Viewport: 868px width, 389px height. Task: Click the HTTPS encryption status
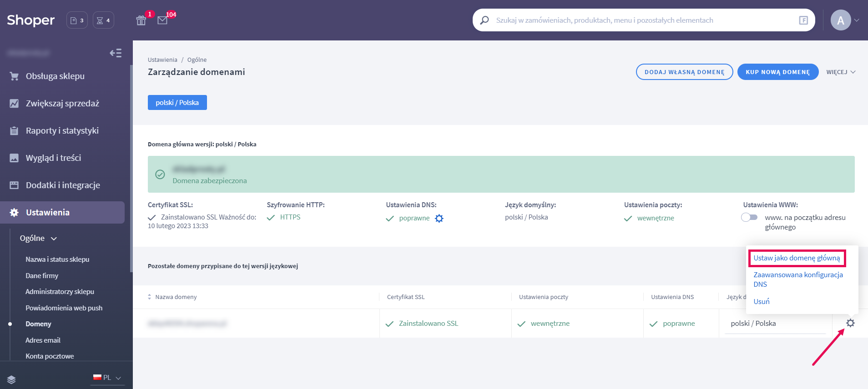pos(290,217)
